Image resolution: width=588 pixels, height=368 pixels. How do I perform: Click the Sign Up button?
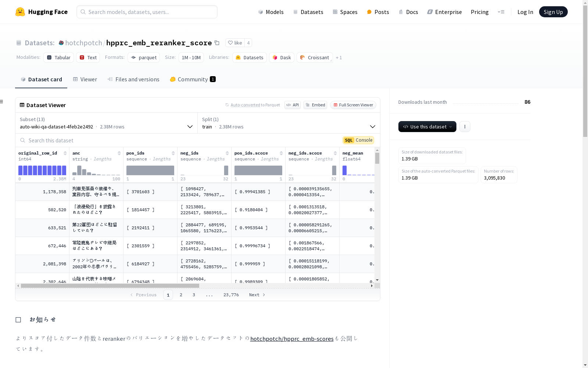(x=553, y=12)
